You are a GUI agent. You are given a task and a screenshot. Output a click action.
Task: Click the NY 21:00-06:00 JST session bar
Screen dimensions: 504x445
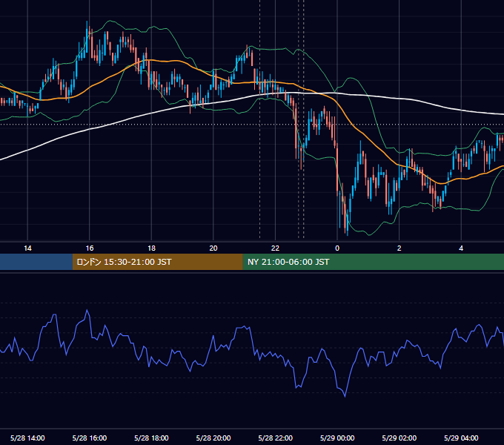[x=373, y=262]
